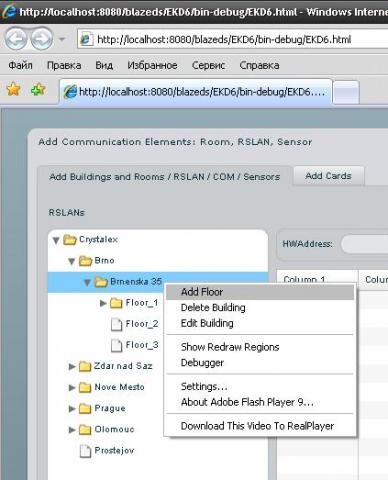This screenshot has width=388, height=480.
Task: Open Favorites Center star icon
Action: (13, 89)
